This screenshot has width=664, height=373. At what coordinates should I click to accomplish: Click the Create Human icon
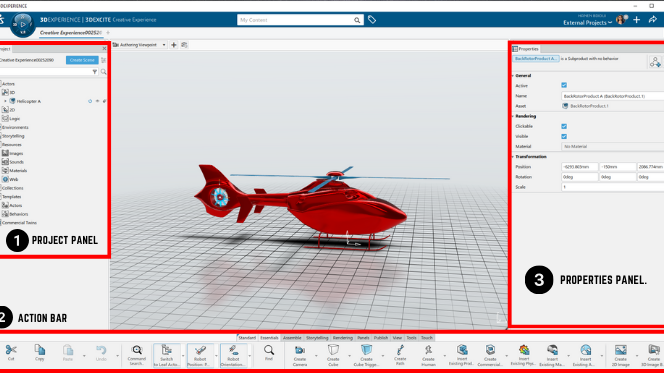(428, 355)
